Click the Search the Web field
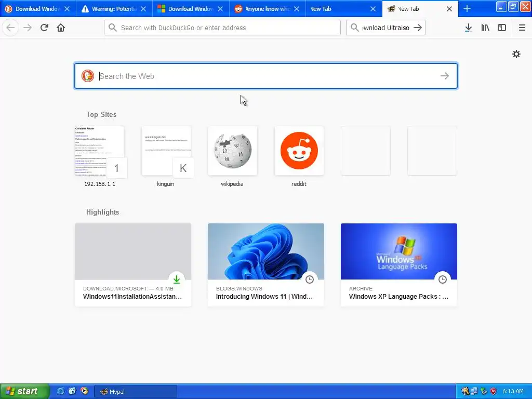 266,76
